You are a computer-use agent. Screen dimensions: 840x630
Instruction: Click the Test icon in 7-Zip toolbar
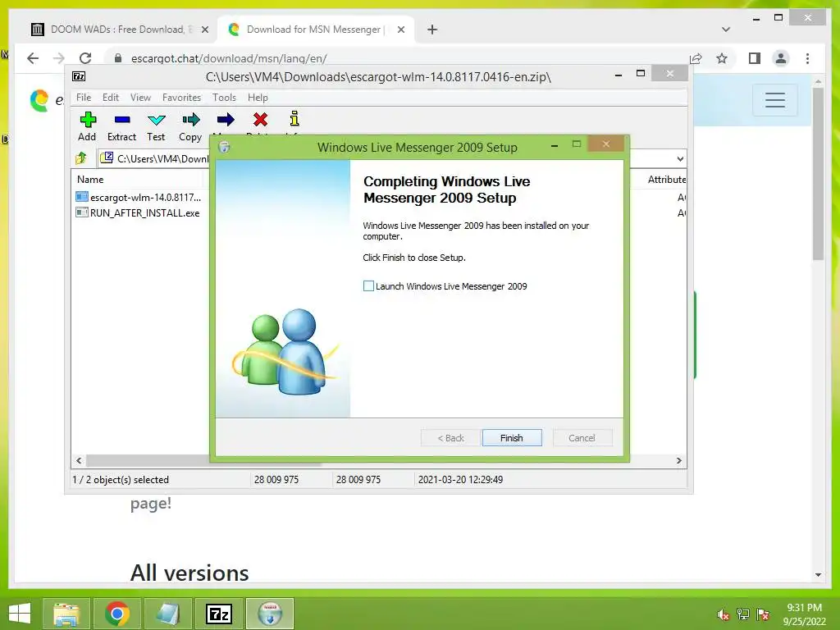point(156,120)
